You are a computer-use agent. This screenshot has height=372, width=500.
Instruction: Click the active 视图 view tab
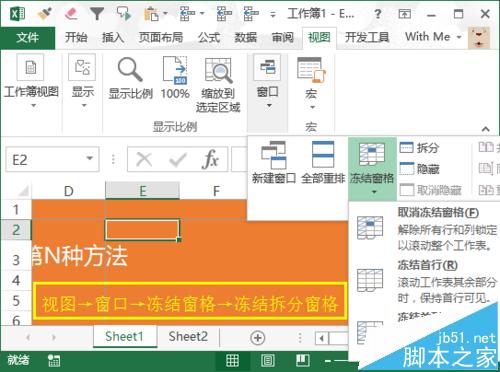point(319,38)
